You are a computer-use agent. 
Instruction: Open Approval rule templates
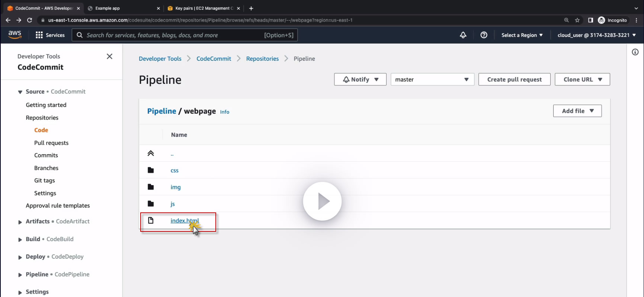pos(58,206)
